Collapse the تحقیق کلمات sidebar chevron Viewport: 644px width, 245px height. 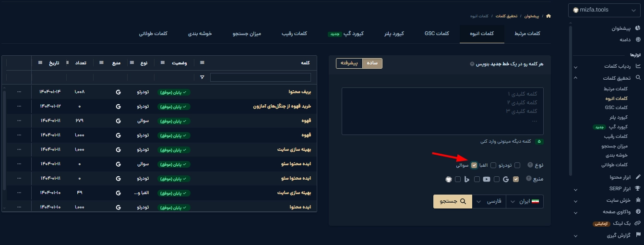pos(576,78)
